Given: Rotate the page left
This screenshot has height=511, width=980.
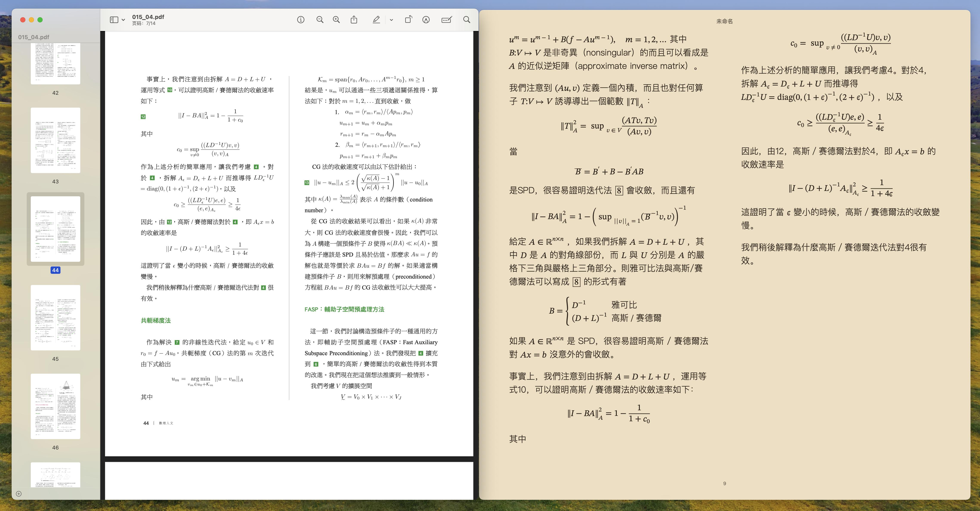Looking at the screenshot, I should 408,20.
